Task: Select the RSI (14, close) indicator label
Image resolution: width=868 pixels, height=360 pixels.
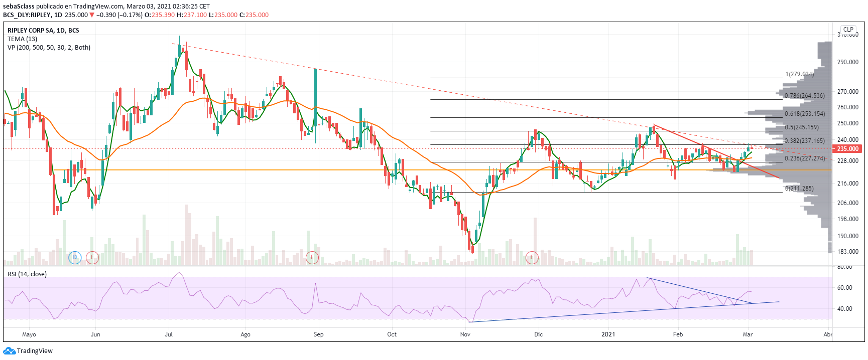Action: tap(27, 274)
